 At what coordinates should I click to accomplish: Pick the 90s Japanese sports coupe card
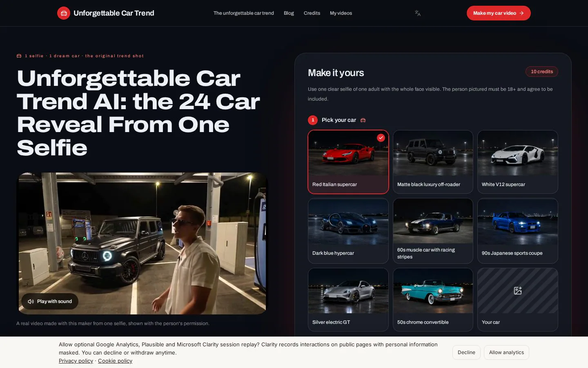point(518,231)
